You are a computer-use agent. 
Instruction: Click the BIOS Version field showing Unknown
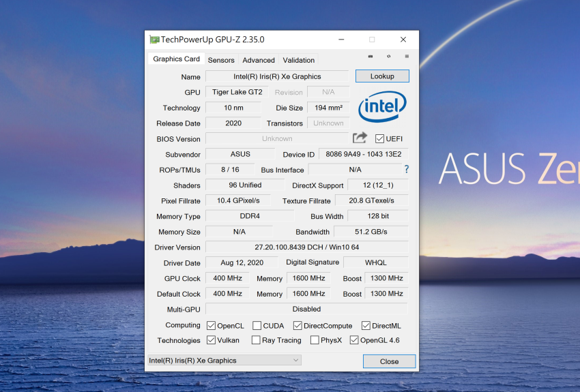(x=277, y=138)
